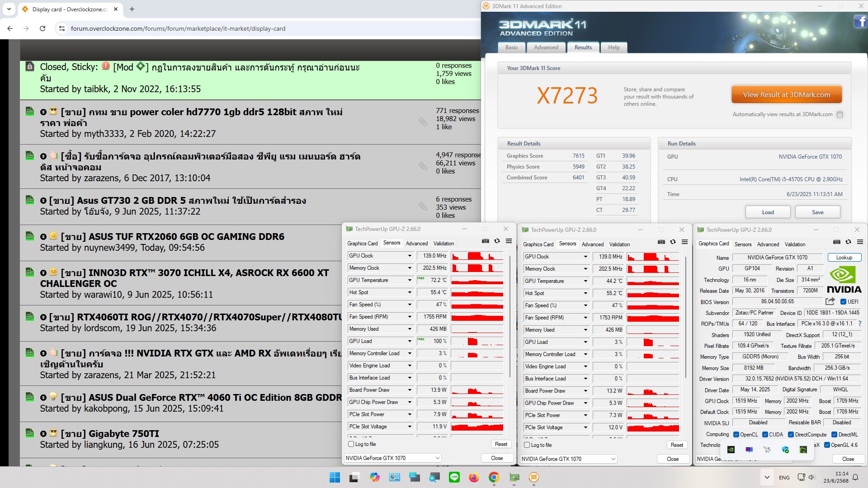Toggle Log to file in leftmost GPU-Z

(x=351, y=444)
